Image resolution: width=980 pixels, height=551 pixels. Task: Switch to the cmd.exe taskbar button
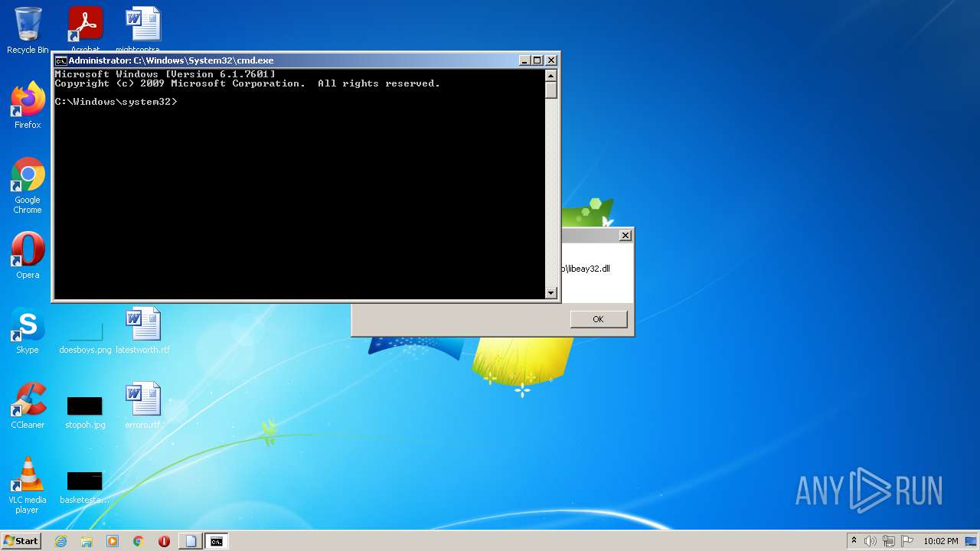(217, 541)
